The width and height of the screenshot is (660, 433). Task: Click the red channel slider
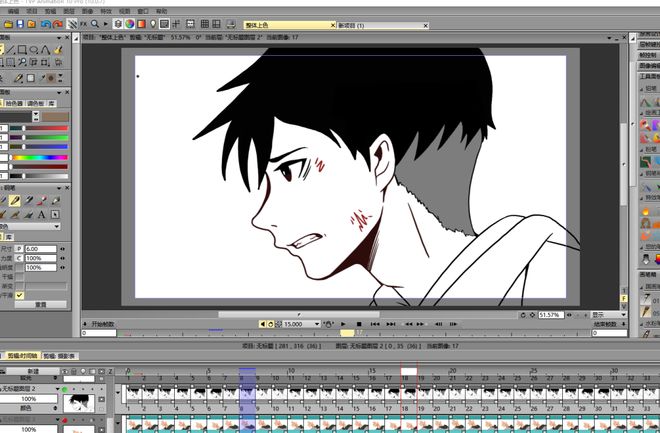point(38,128)
